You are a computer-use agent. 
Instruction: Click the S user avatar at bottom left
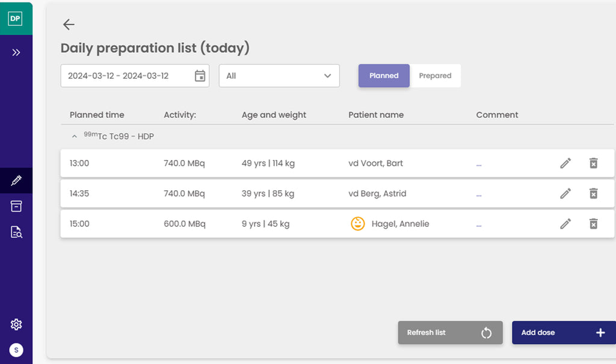[x=16, y=350]
